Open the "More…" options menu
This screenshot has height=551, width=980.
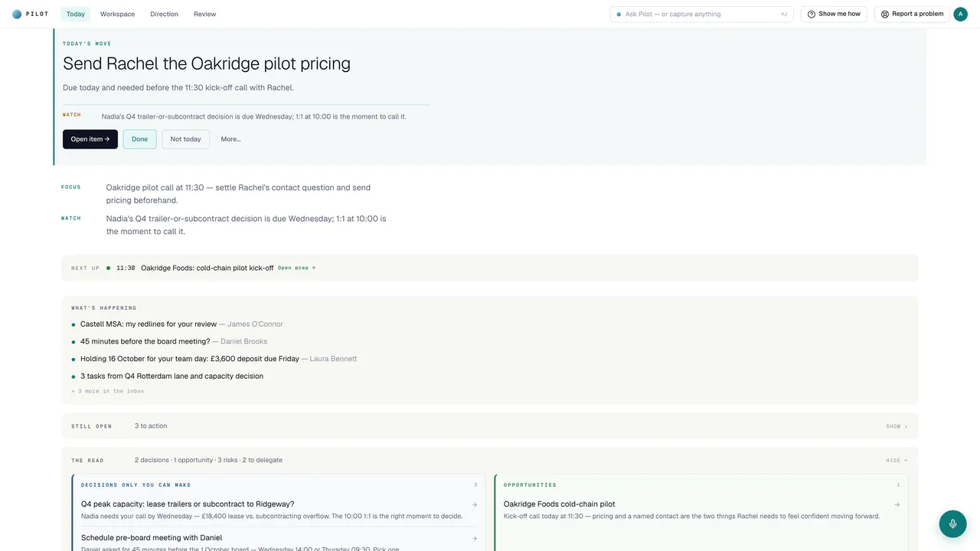230,139
